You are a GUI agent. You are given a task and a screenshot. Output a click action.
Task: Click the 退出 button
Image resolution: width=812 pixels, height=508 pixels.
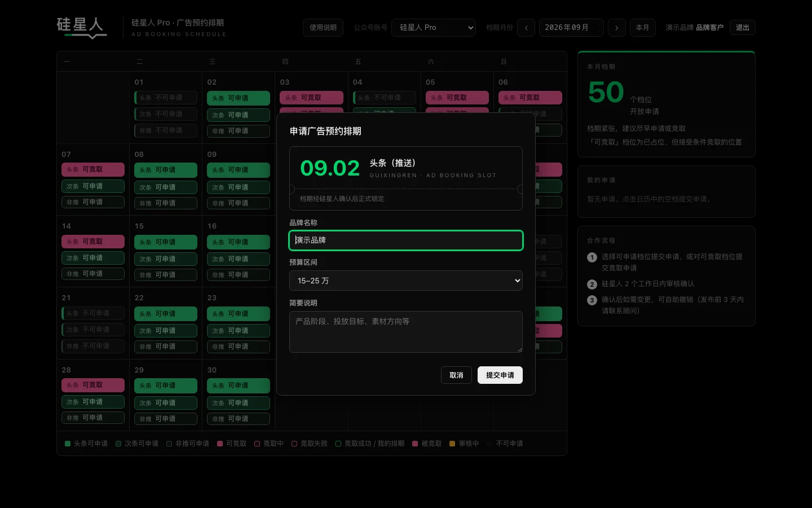[x=743, y=28]
